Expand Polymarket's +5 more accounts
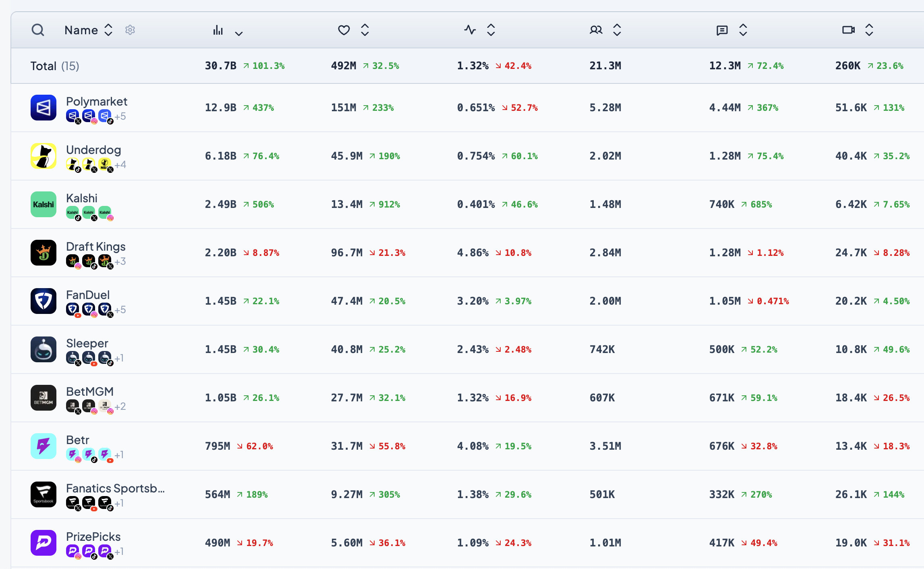924x569 pixels. 120,116
